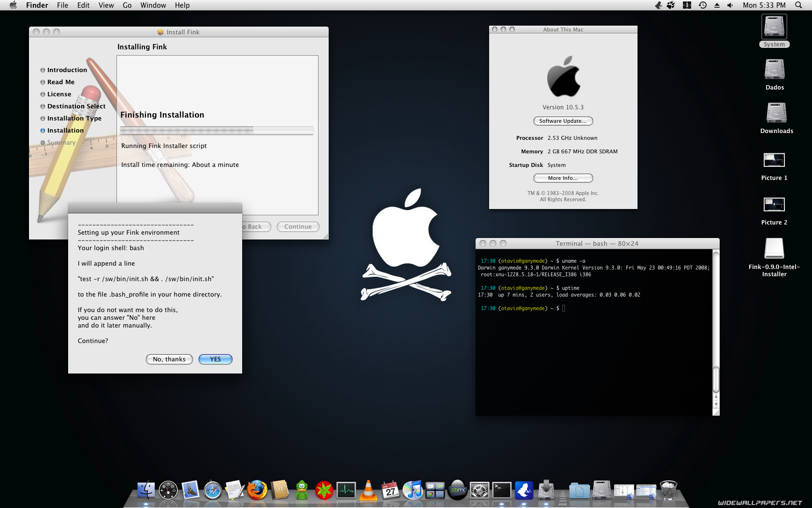Click the frog menu bar icon
Viewport: 812px width, 508px height.
coord(658,5)
